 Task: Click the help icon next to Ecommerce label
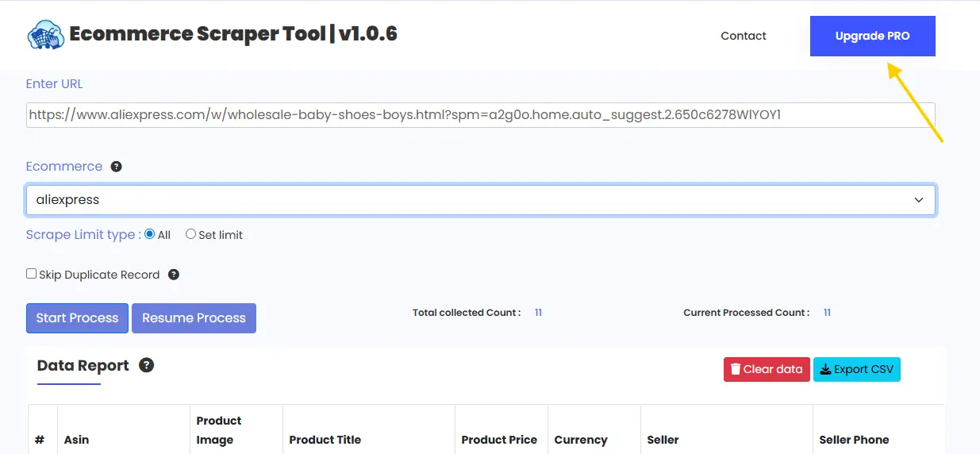tap(117, 167)
